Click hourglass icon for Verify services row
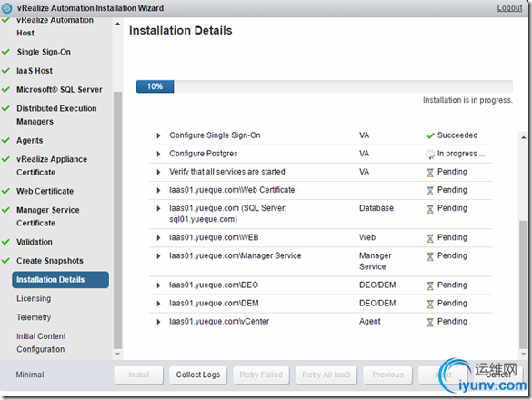 point(430,173)
